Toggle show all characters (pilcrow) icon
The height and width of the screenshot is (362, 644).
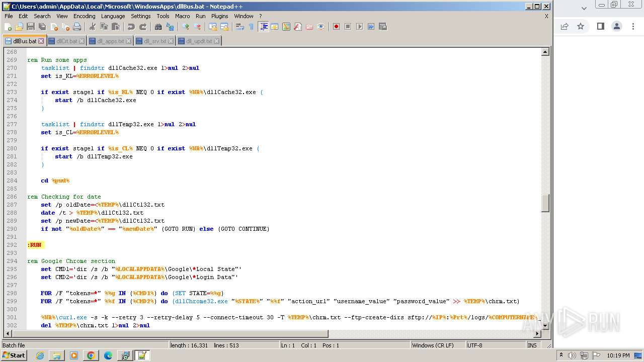[x=252, y=27]
